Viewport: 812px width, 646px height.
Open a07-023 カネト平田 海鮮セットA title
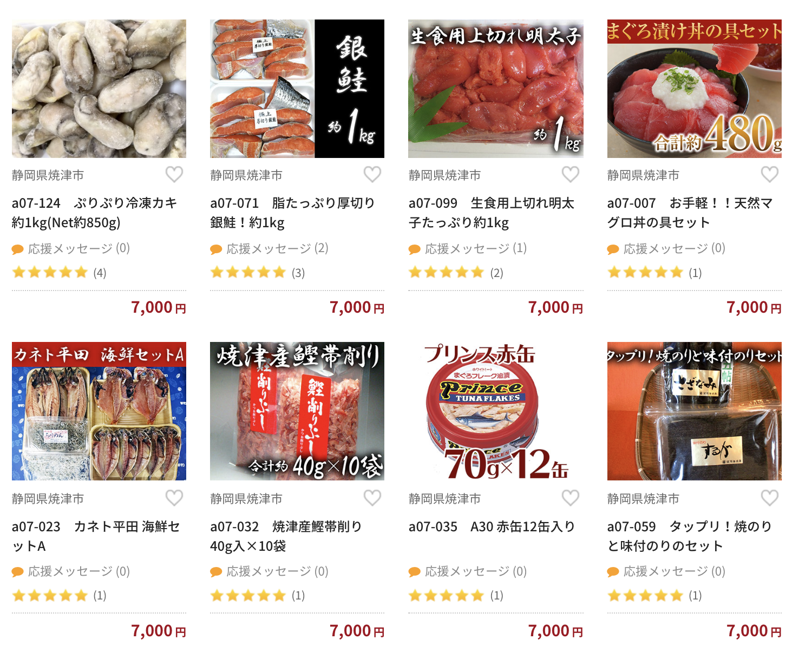click(96, 536)
